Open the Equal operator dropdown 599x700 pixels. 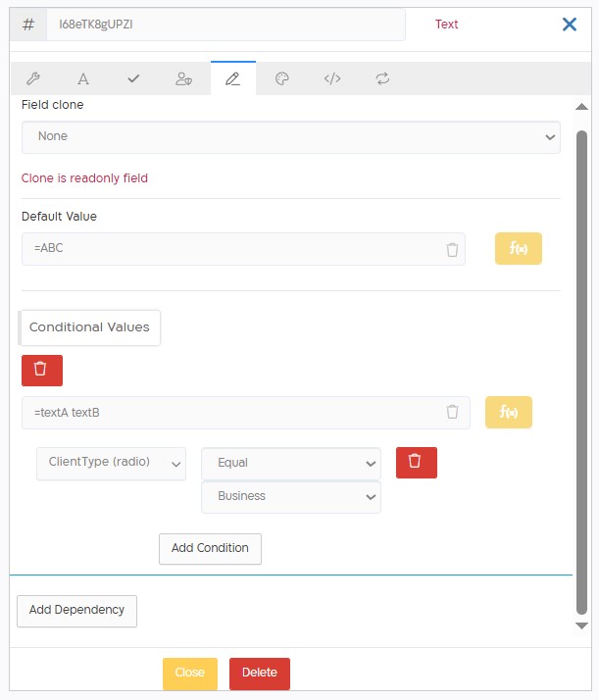[291, 464]
